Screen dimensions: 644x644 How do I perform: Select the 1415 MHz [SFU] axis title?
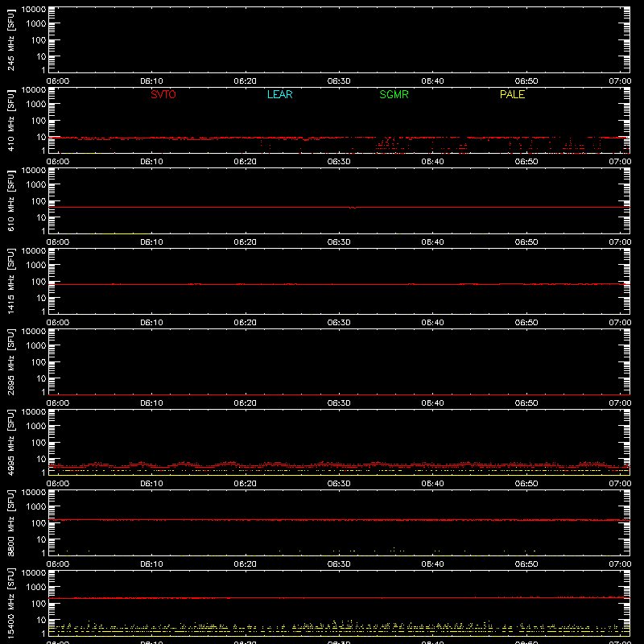[10, 281]
